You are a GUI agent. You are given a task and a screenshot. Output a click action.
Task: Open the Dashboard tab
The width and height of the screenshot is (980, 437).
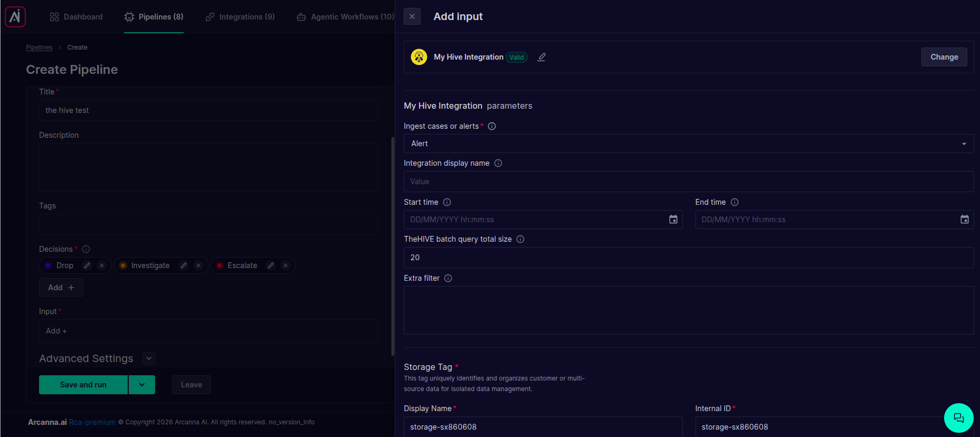[77, 17]
